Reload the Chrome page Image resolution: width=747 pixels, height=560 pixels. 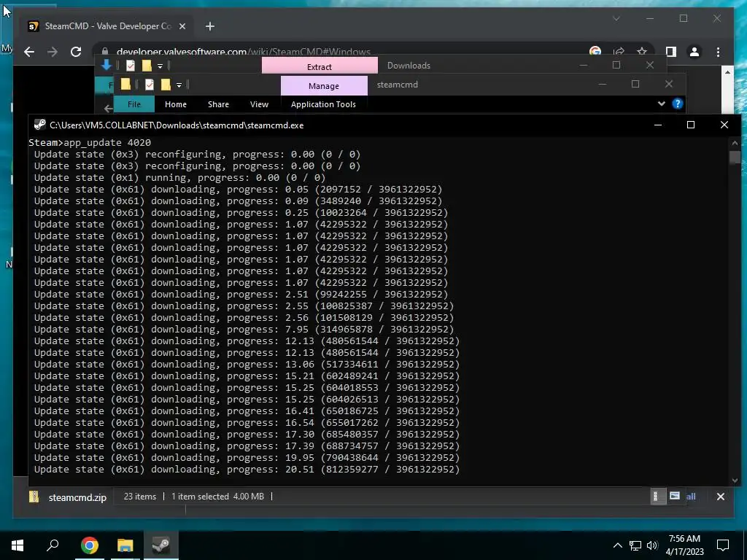(x=76, y=52)
